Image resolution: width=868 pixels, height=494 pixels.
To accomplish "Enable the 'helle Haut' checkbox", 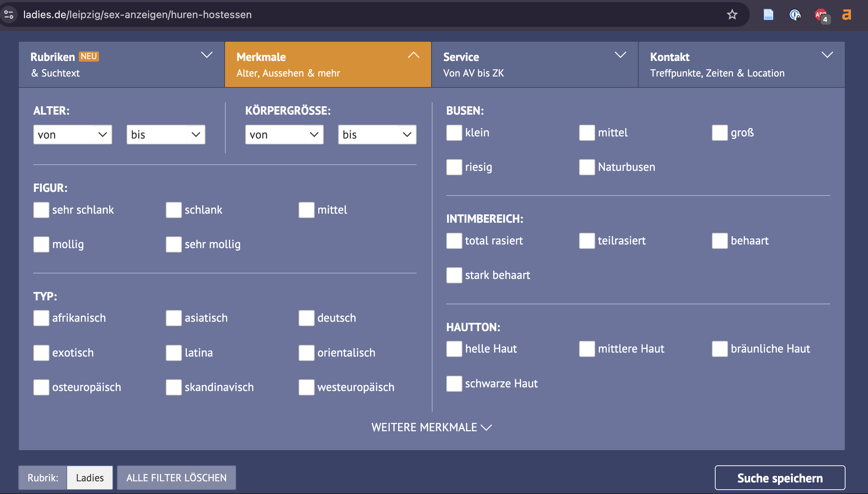I will [454, 349].
